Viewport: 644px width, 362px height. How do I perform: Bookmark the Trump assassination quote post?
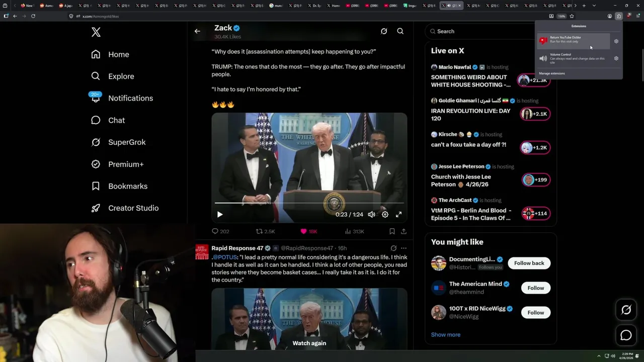pyautogui.click(x=392, y=231)
